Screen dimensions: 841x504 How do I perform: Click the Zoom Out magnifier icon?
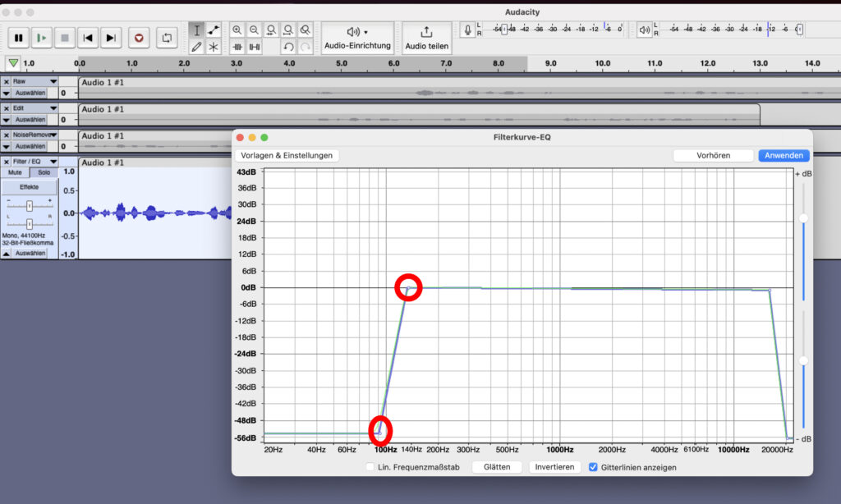(255, 30)
